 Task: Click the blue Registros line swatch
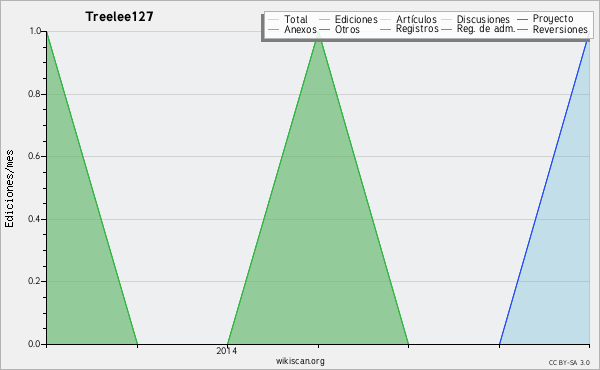tap(385, 30)
